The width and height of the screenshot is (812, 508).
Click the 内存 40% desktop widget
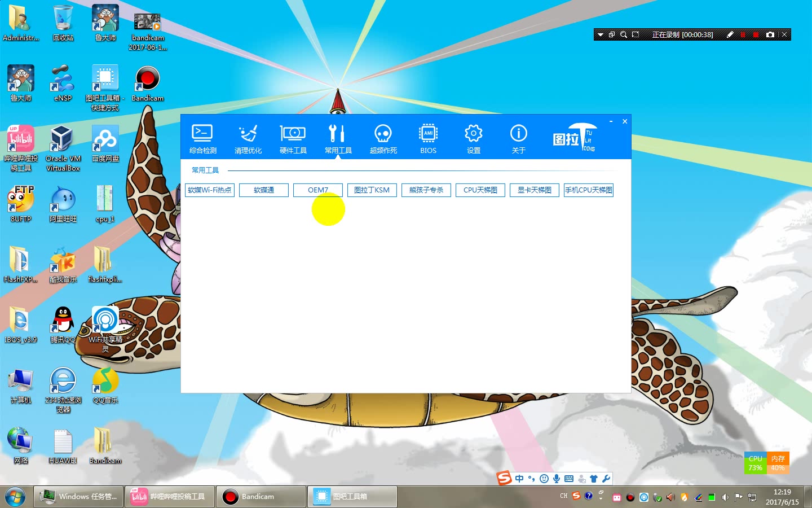778,463
